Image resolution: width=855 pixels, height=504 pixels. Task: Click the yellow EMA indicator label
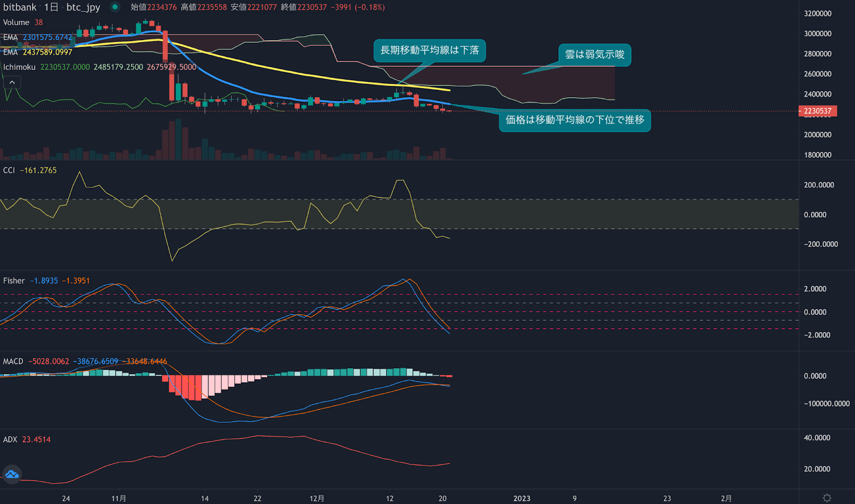(11, 52)
